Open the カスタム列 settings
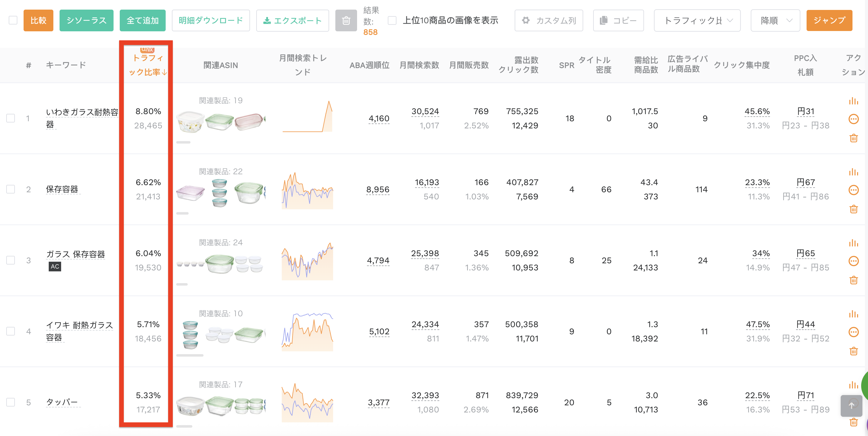The width and height of the screenshot is (868, 436). click(548, 20)
